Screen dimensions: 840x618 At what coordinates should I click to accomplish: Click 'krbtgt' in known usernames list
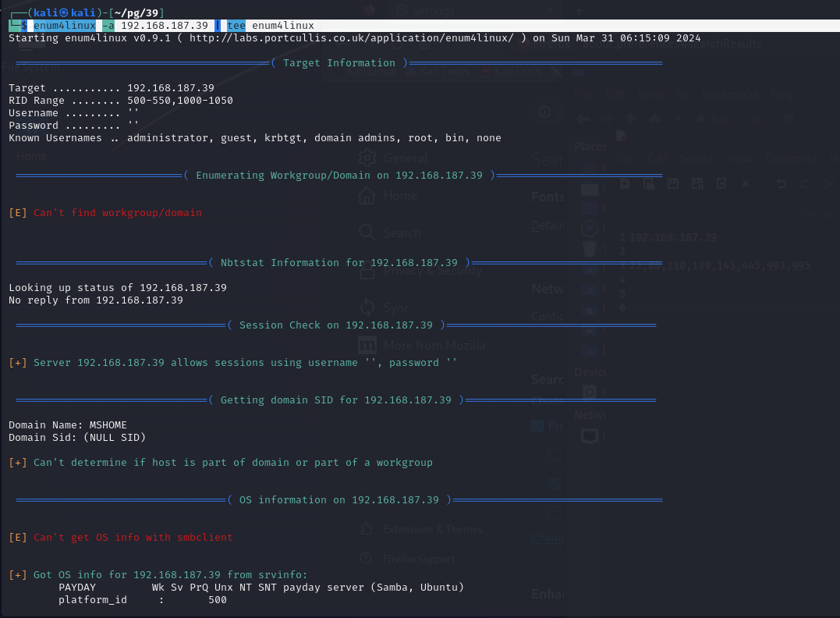tap(283, 138)
